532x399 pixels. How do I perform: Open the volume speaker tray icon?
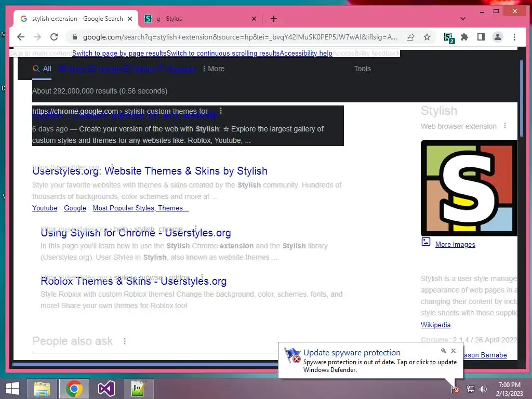coord(483,389)
